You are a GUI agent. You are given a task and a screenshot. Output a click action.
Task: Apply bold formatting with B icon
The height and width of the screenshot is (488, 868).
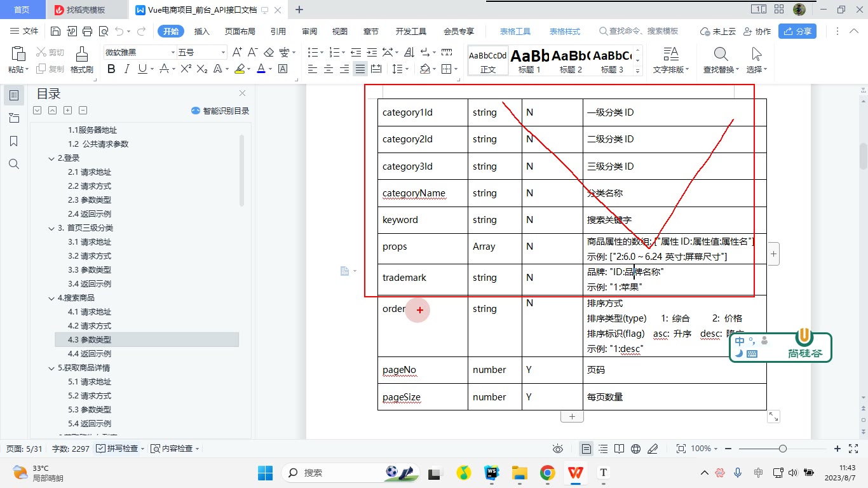point(111,69)
